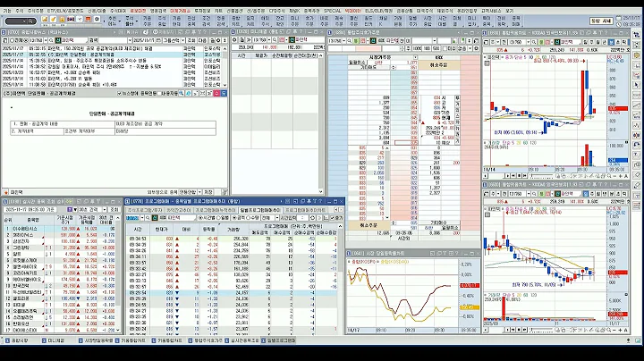Open the 그룹선택 dropdown in the news window

(182, 40)
